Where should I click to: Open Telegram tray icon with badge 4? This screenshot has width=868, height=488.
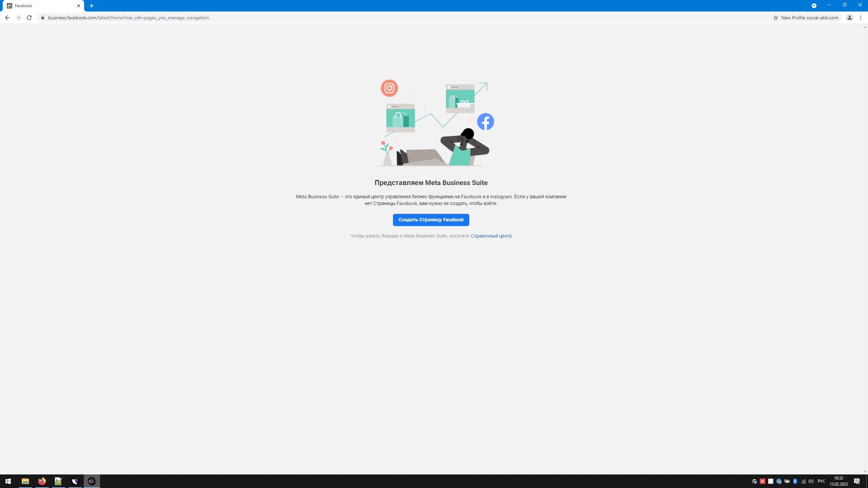[779, 481]
